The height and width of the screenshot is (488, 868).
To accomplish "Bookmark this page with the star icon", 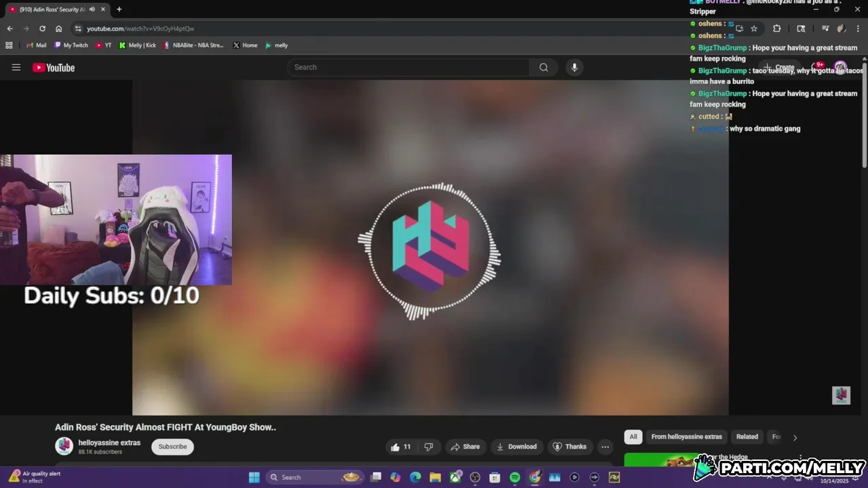I will (754, 28).
